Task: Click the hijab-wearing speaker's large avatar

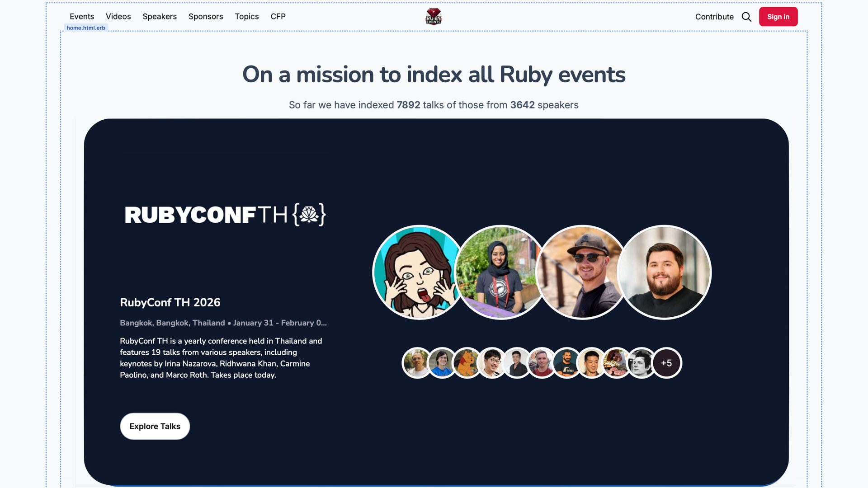Action: [x=500, y=272]
